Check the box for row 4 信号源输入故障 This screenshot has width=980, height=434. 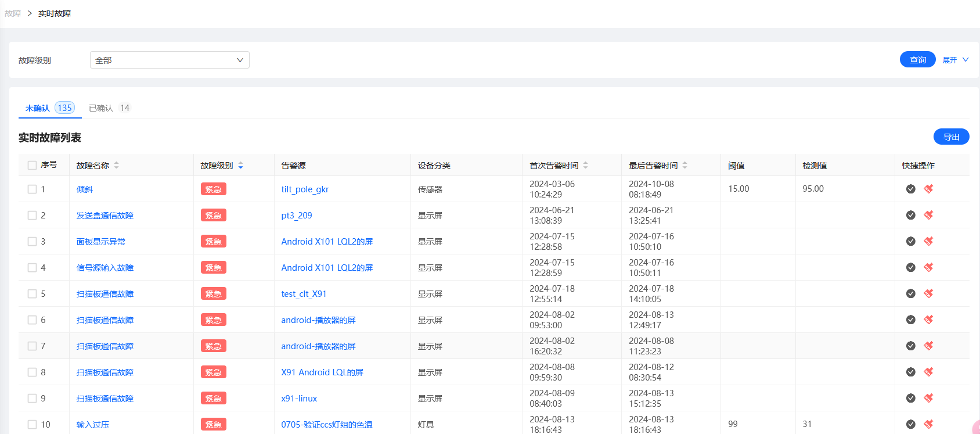pos(32,268)
